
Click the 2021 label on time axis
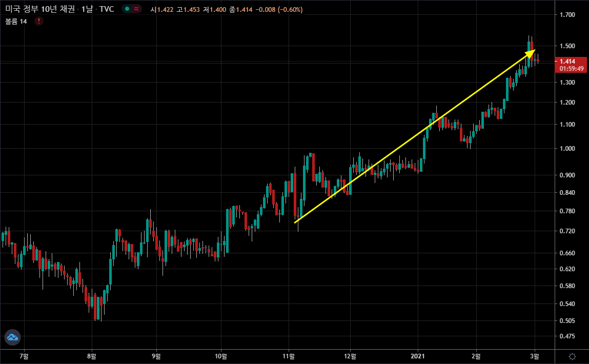[418, 355]
